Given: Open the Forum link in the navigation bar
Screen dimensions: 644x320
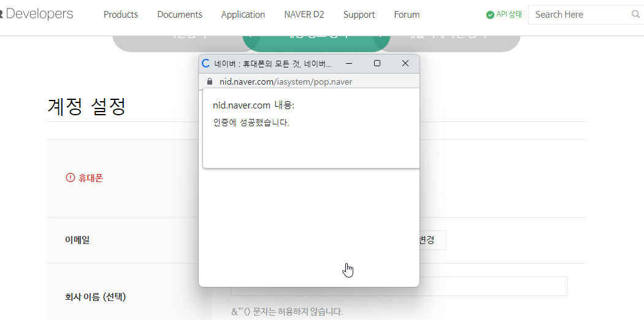Looking at the screenshot, I should pyautogui.click(x=407, y=15).
